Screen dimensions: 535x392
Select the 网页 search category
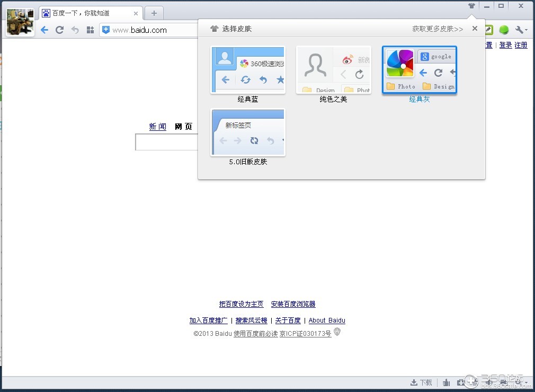coord(184,127)
